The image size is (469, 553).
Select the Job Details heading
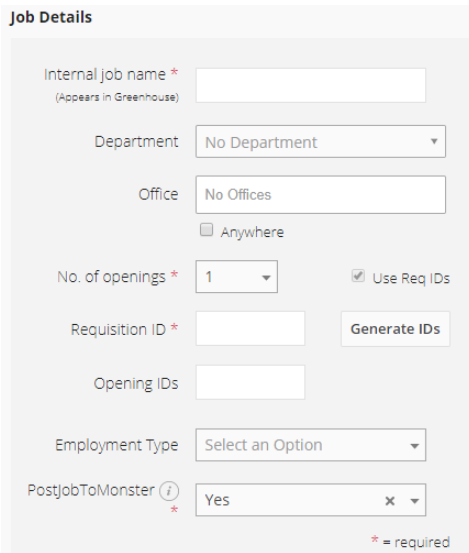(51, 17)
